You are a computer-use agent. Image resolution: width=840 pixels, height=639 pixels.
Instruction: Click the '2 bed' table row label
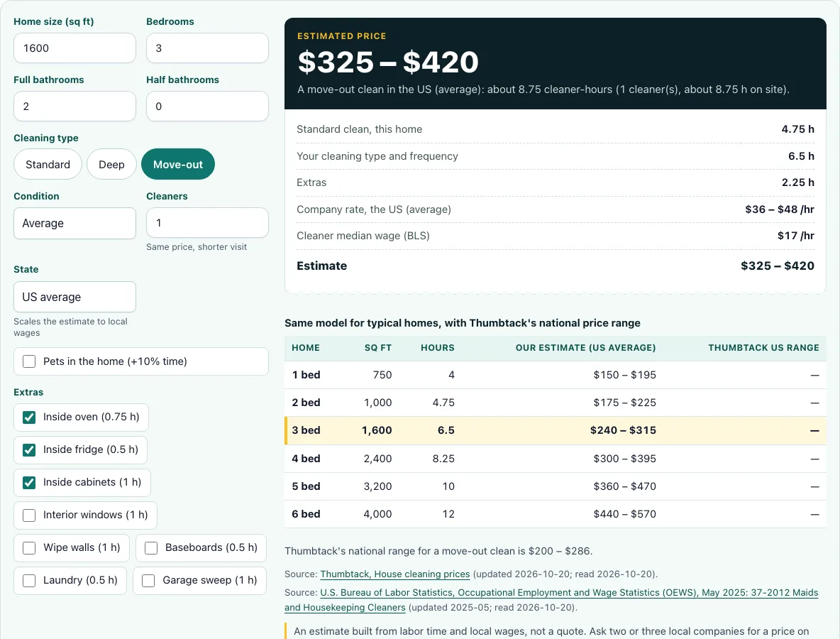coord(306,403)
